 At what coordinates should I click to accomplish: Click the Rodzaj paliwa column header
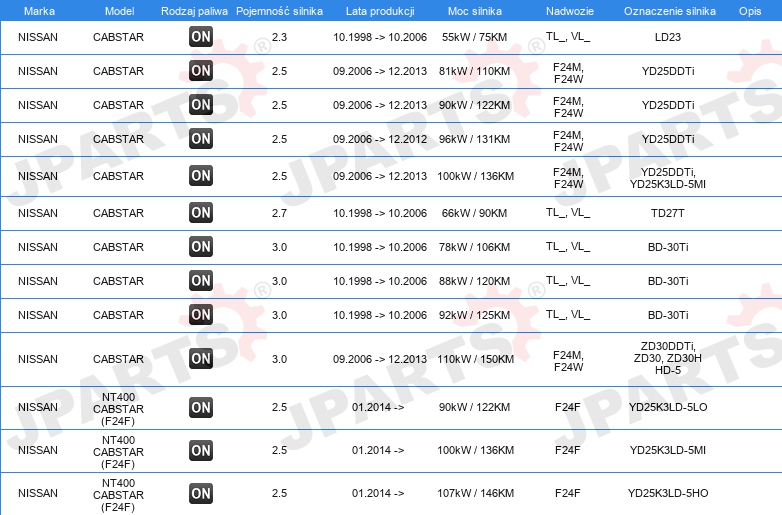point(195,11)
